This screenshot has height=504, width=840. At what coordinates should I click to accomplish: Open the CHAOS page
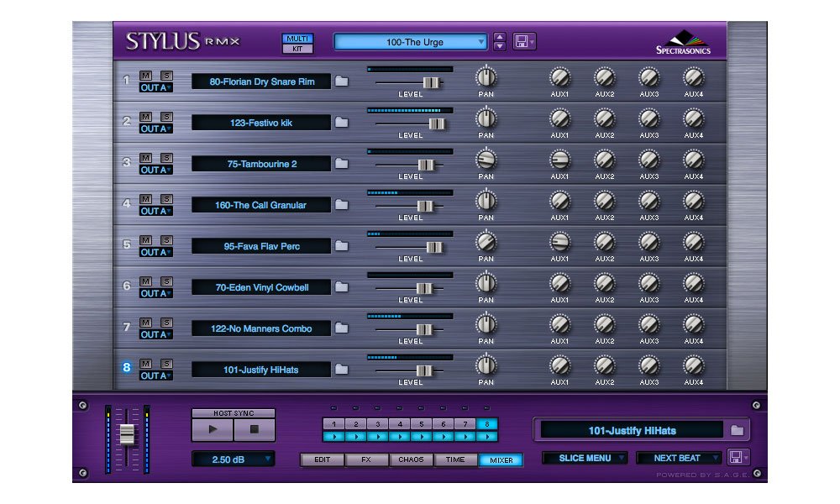[411, 459]
